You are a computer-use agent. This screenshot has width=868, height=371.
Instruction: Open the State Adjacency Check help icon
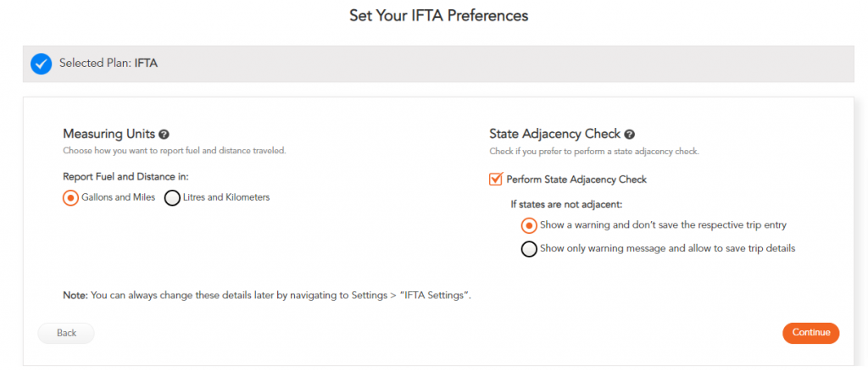(629, 135)
